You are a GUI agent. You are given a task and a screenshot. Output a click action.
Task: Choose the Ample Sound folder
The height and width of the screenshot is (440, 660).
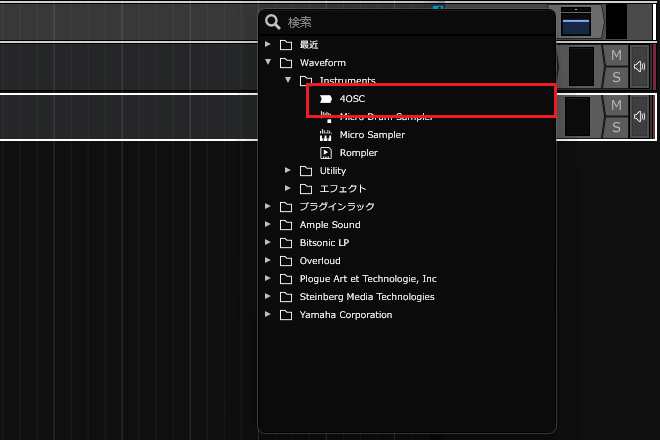(x=329, y=225)
